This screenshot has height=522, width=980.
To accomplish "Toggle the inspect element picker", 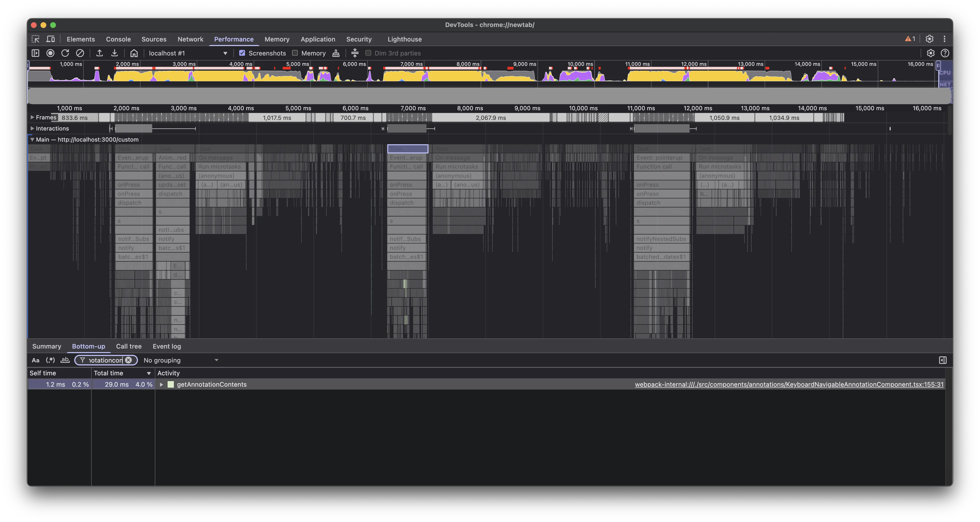I will 35,39.
